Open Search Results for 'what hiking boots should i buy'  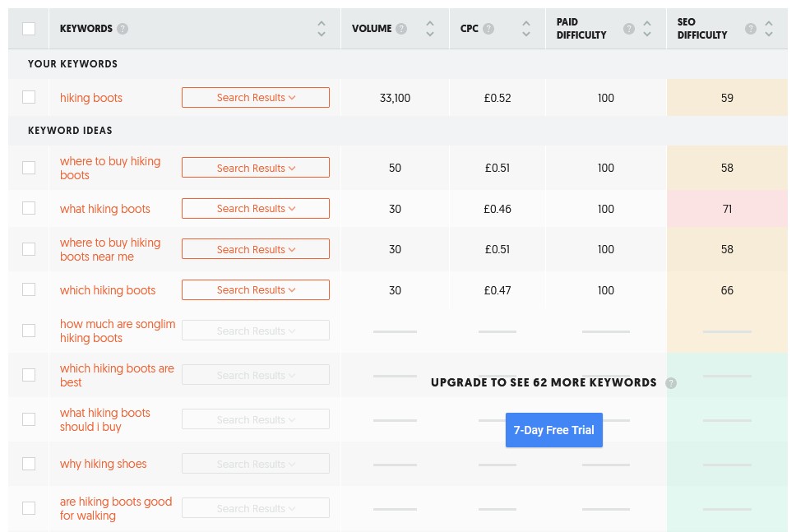tap(256, 419)
